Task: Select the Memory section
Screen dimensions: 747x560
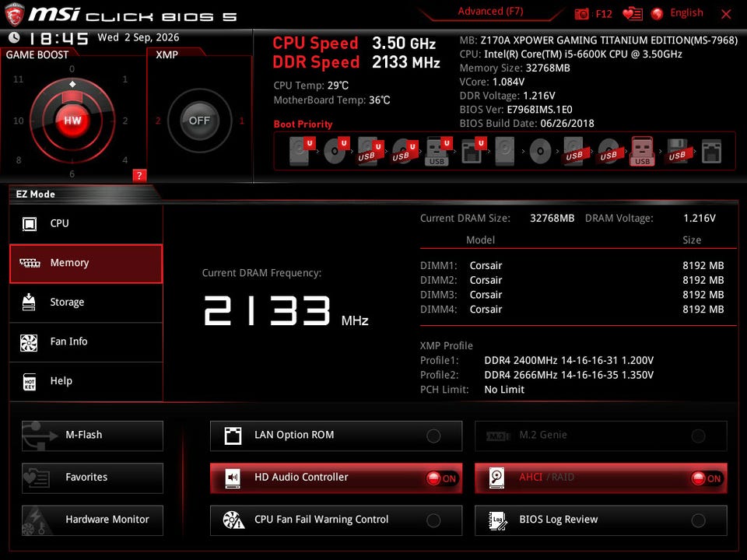Action: (86, 264)
